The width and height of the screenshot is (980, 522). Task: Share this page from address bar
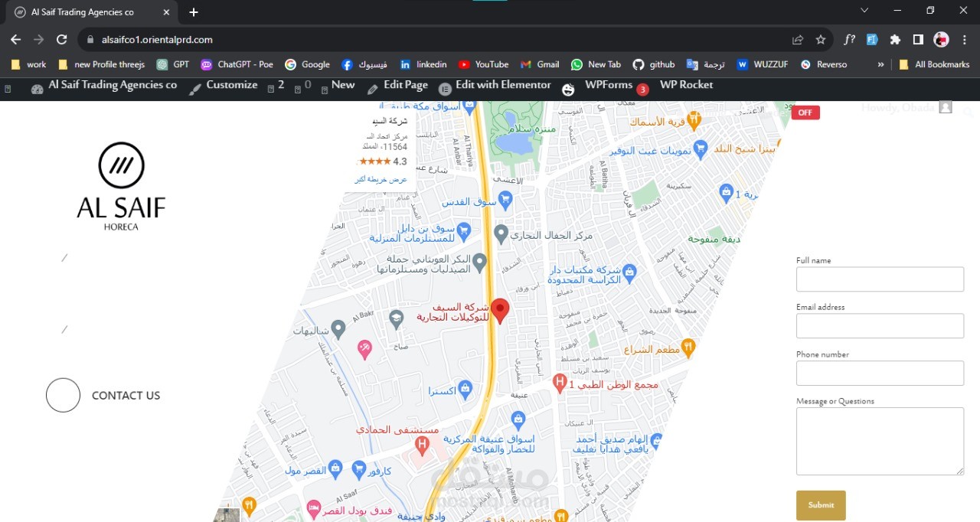(x=798, y=40)
